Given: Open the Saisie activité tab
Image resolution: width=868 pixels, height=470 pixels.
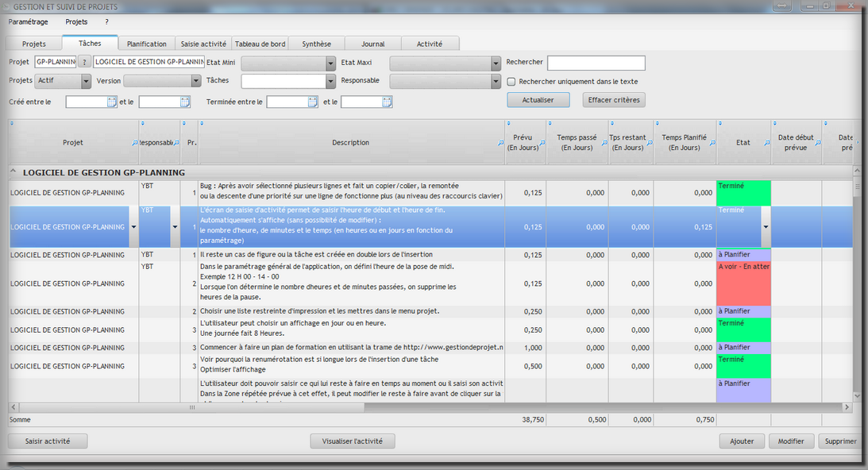Looking at the screenshot, I should click(203, 44).
